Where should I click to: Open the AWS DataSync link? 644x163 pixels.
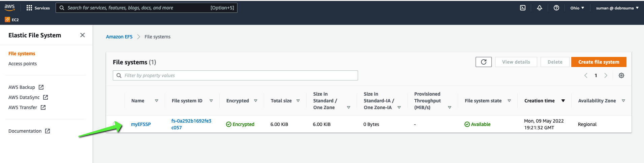tap(24, 97)
